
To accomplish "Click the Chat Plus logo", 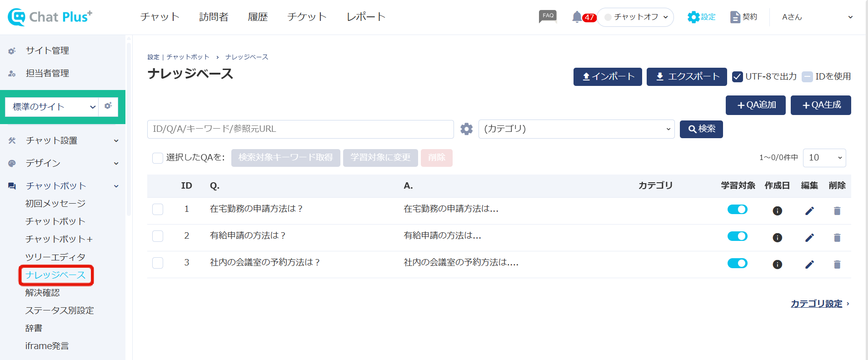I will pyautogui.click(x=50, y=17).
